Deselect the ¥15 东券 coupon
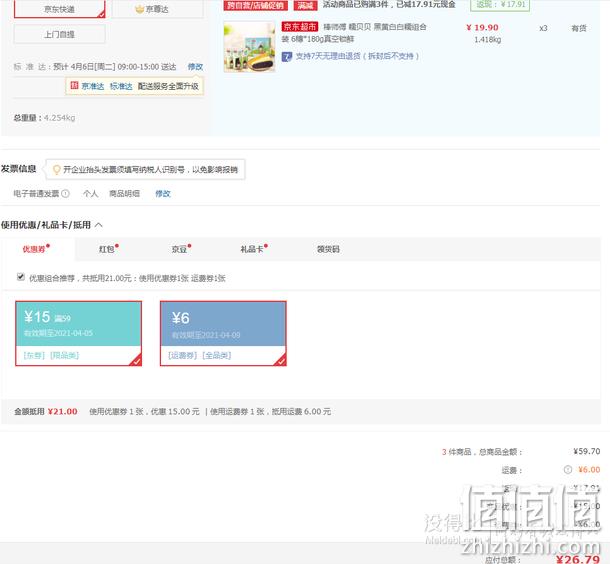Image resolution: width=610 pixels, height=564 pixels. click(x=79, y=333)
